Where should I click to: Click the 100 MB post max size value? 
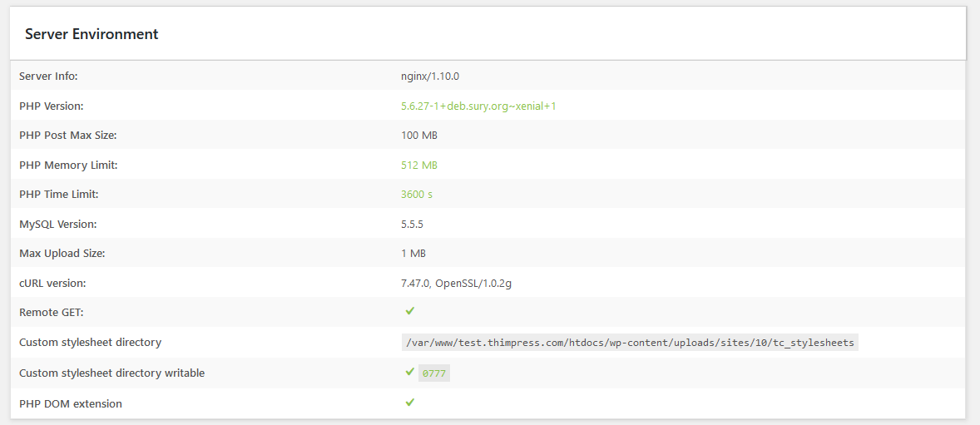point(418,136)
